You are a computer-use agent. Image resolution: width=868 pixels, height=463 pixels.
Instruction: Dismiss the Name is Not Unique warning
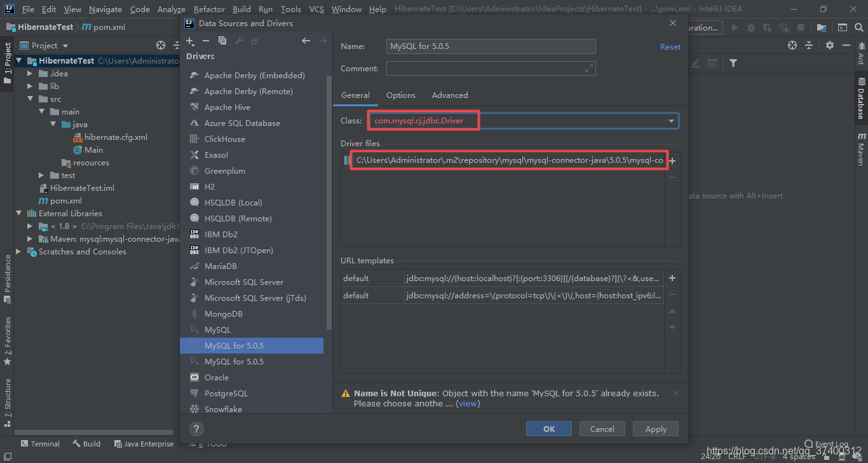(675, 393)
